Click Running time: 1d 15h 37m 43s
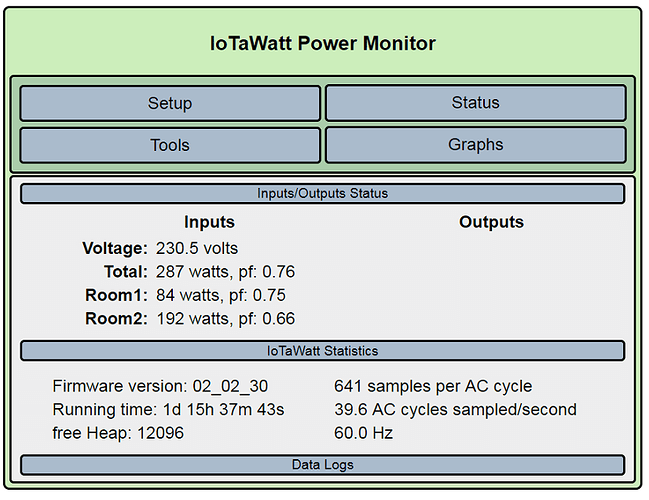This screenshot has width=649, height=500. (168, 410)
